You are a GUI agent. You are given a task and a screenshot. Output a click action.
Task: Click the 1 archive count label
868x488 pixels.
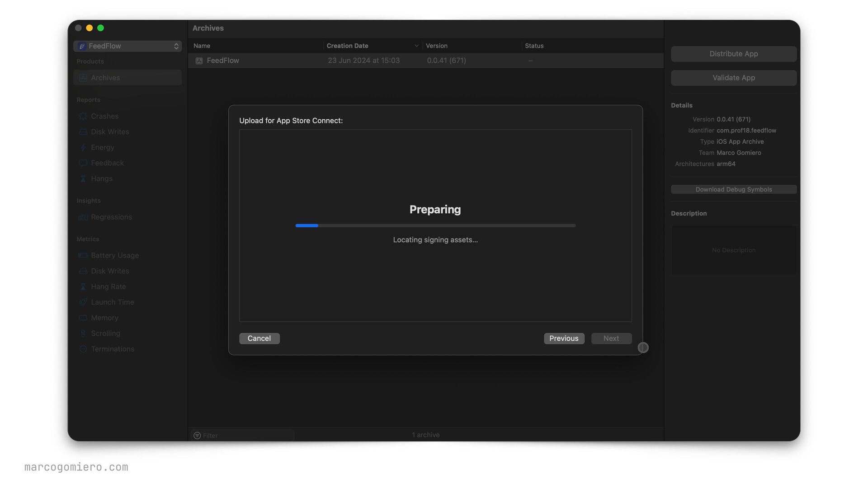coord(425,435)
